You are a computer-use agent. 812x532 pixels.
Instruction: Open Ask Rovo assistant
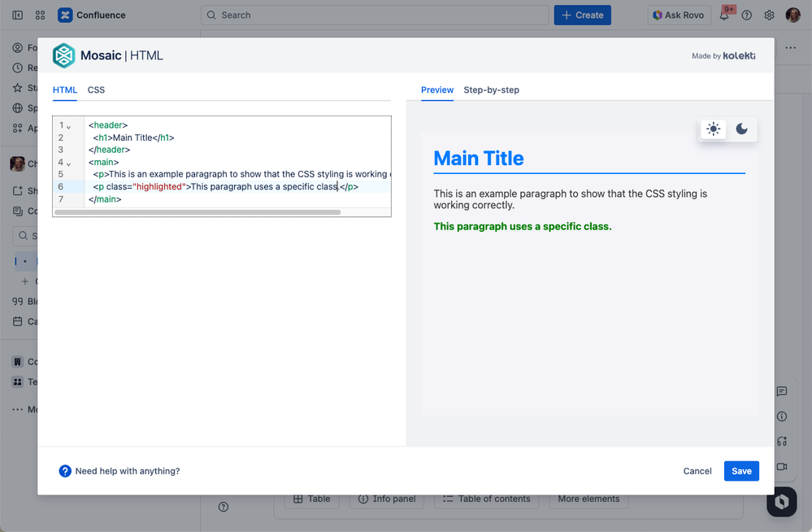pyautogui.click(x=679, y=15)
